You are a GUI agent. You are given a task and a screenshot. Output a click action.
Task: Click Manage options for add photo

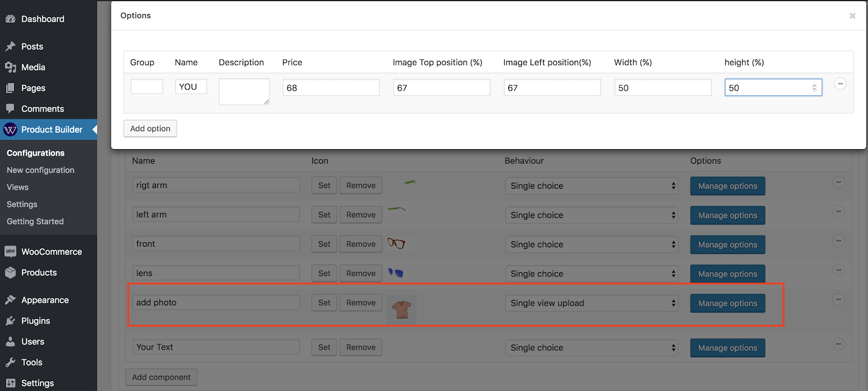[727, 303]
